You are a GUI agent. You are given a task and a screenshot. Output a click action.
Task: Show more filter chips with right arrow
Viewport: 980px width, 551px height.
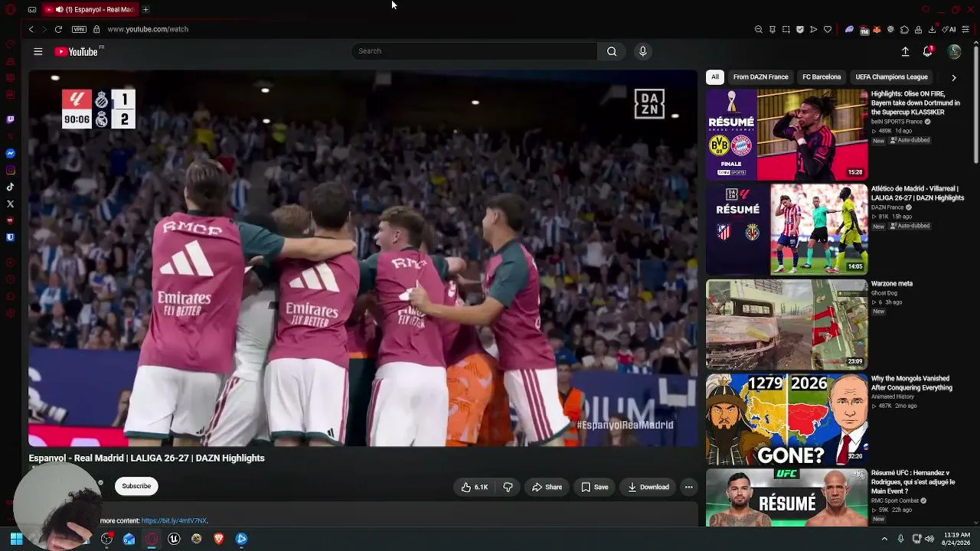(x=953, y=77)
